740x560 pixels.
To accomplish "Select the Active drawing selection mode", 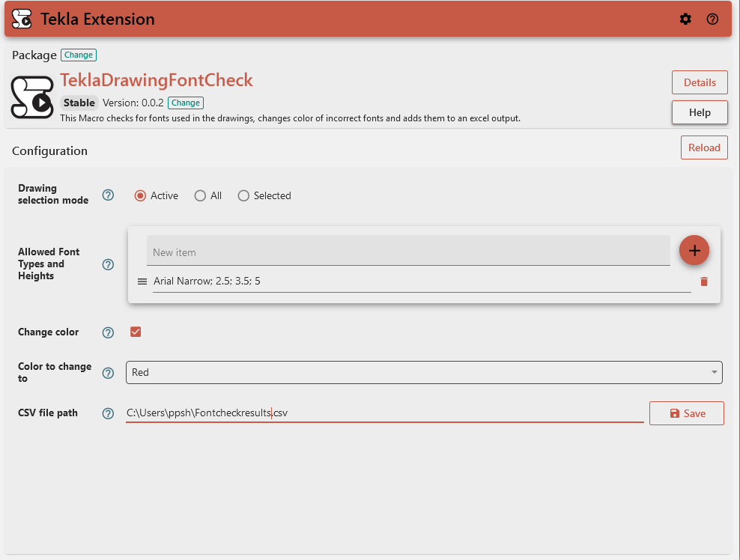I will click(140, 196).
